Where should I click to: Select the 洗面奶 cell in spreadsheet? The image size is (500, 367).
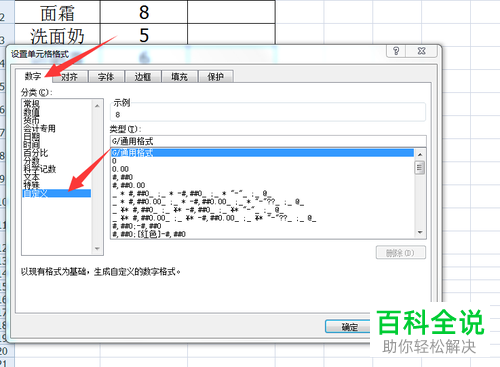[57, 35]
